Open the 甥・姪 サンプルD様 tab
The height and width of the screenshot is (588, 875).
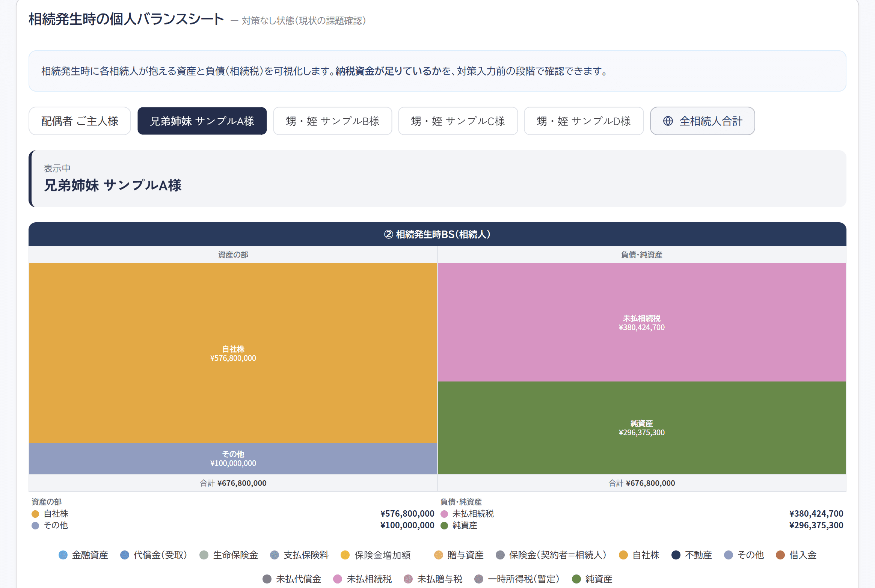584,121
